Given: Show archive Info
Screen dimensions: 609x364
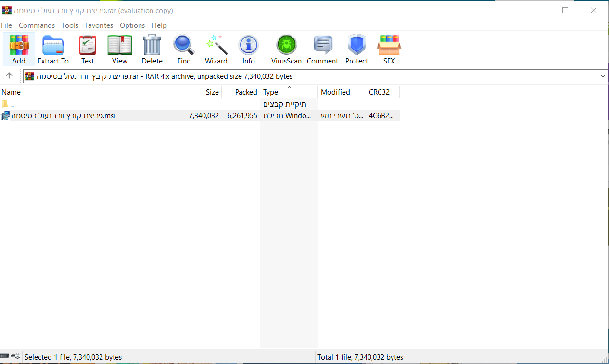Looking at the screenshot, I should click(x=249, y=50).
